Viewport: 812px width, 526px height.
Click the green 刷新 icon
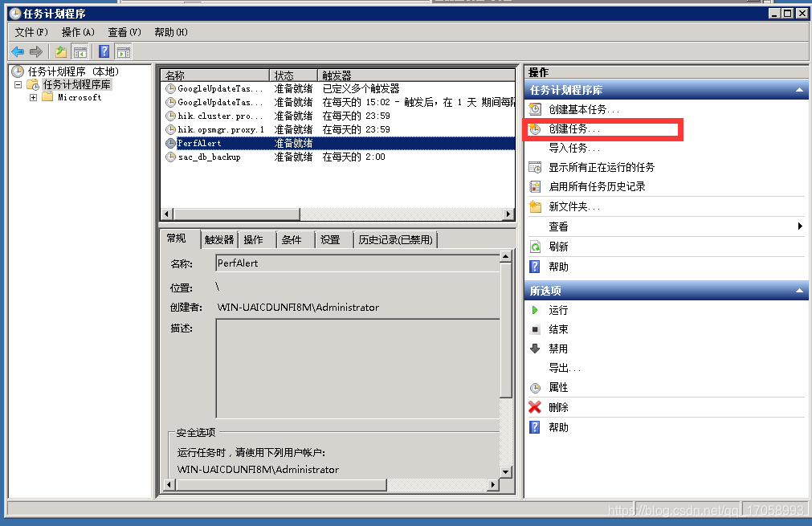[x=535, y=247]
